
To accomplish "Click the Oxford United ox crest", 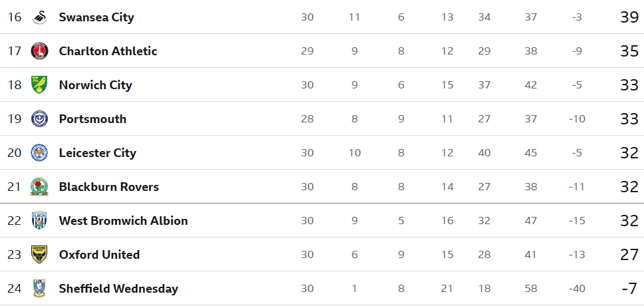I will pos(39,254).
